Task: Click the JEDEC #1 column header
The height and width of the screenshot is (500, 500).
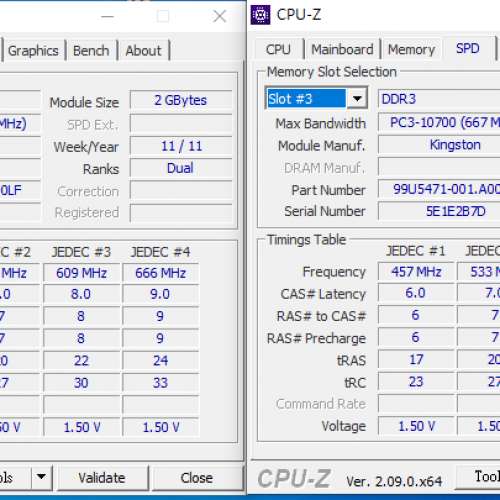Action: tap(415, 251)
